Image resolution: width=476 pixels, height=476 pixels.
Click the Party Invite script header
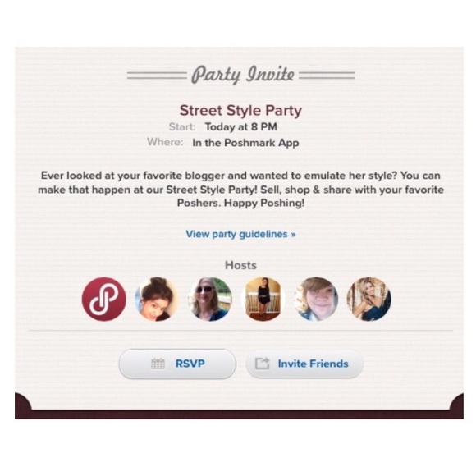(x=243, y=75)
